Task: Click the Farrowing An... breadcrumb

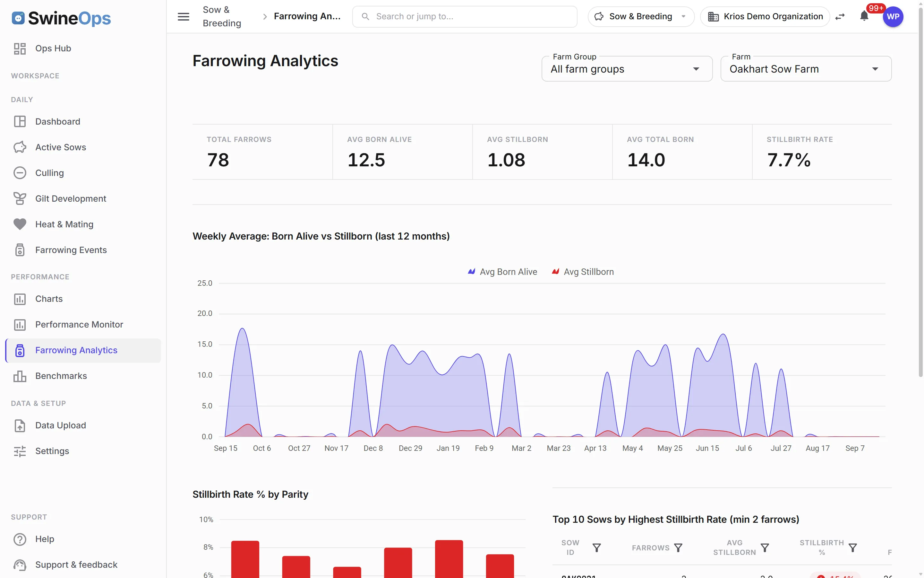Action: click(x=307, y=16)
